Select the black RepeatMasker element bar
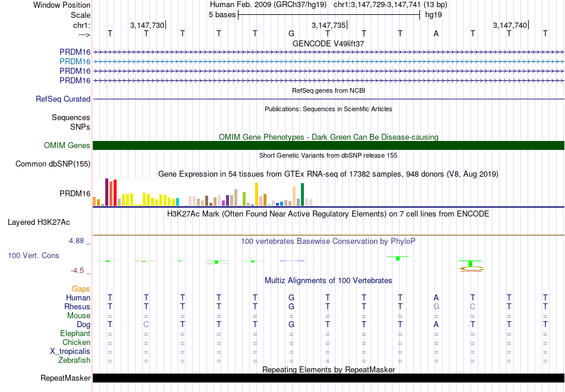Viewport: 565px width, 392px height. point(328,378)
